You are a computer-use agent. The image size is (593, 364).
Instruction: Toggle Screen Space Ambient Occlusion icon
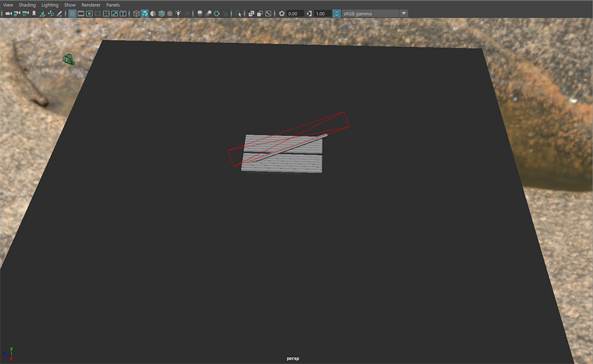(200, 14)
